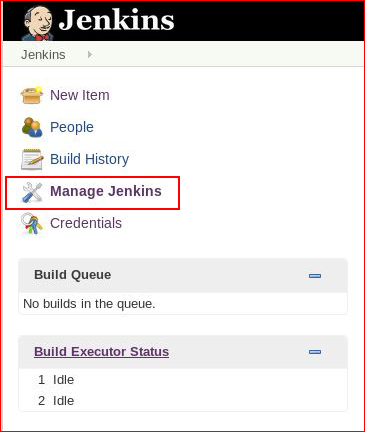Open the New Item link
365x432 pixels.
coord(80,95)
